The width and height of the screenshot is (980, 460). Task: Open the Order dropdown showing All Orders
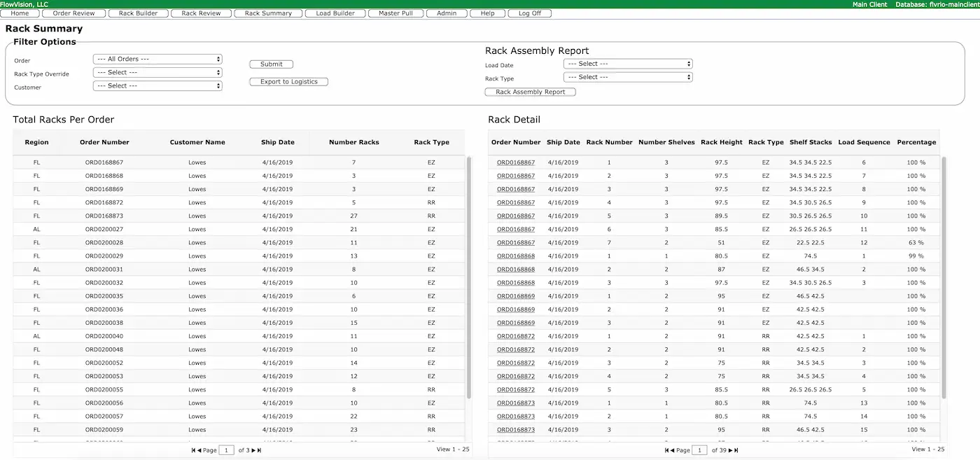coord(157,60)
